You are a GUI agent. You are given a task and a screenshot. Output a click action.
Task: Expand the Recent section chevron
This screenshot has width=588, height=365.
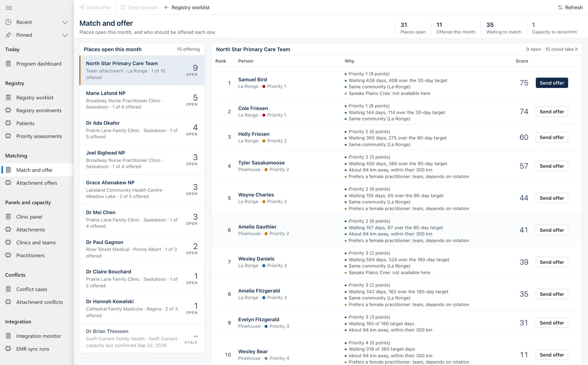coord(65,22)
